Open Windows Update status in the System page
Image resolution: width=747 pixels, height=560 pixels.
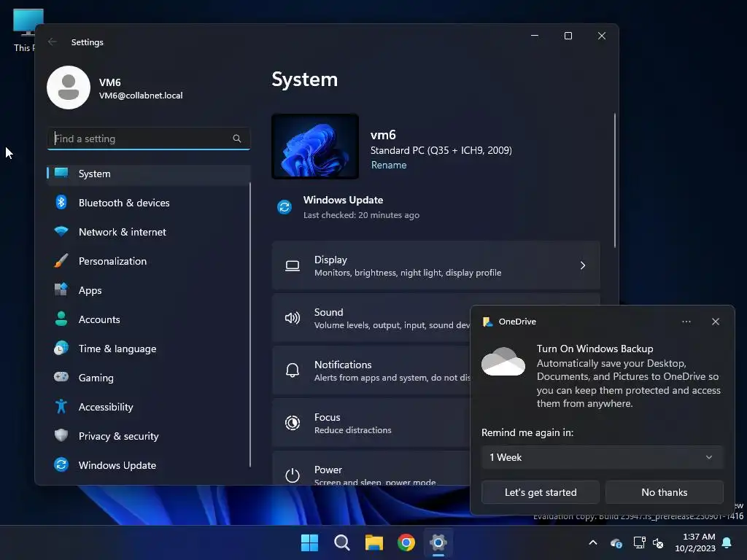348,207
